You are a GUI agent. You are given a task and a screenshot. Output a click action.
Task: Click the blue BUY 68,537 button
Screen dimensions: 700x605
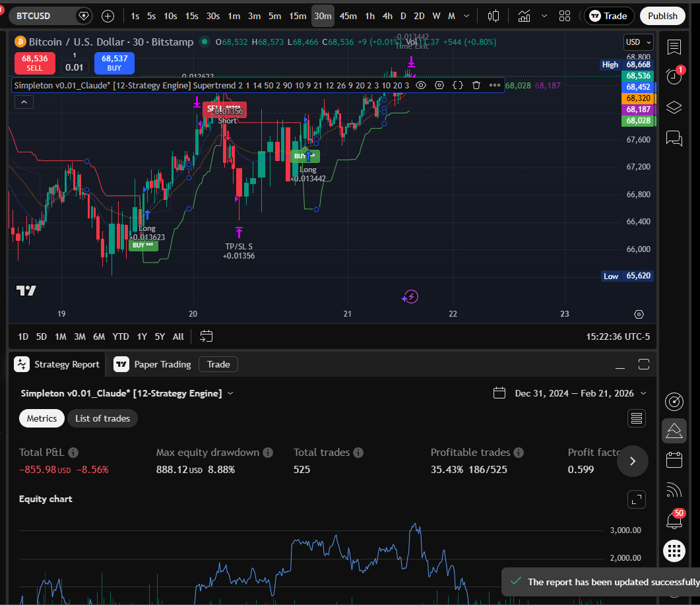(x=114, y=63)
